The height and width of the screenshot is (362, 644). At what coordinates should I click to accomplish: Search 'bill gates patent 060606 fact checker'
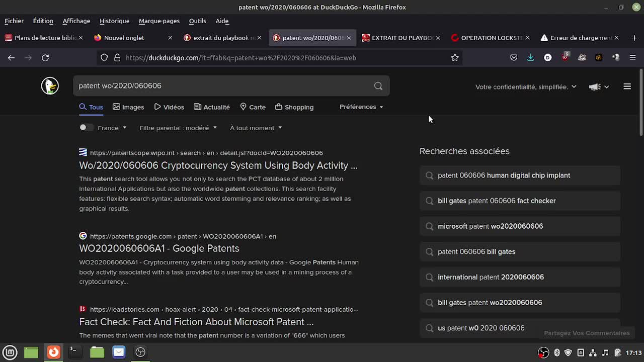(520, 201)
